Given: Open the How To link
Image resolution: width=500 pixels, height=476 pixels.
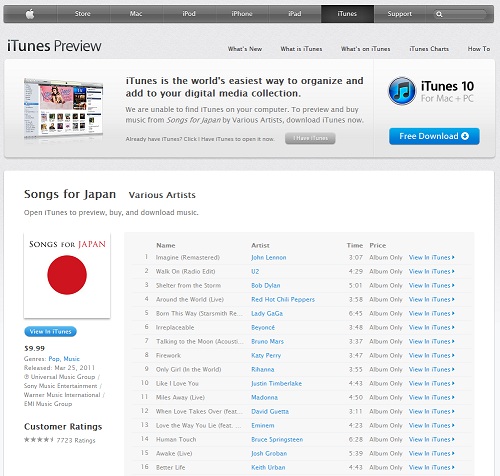Looking at the screenshot, I should pyautogui.click(x=479, y=49).
